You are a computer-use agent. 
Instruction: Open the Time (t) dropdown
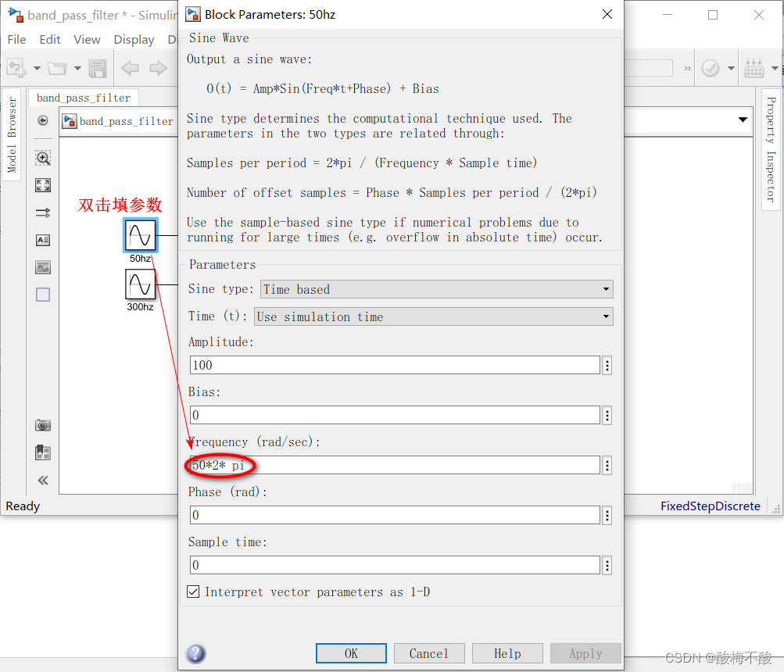pyautogui.click(x=434, y=316)
